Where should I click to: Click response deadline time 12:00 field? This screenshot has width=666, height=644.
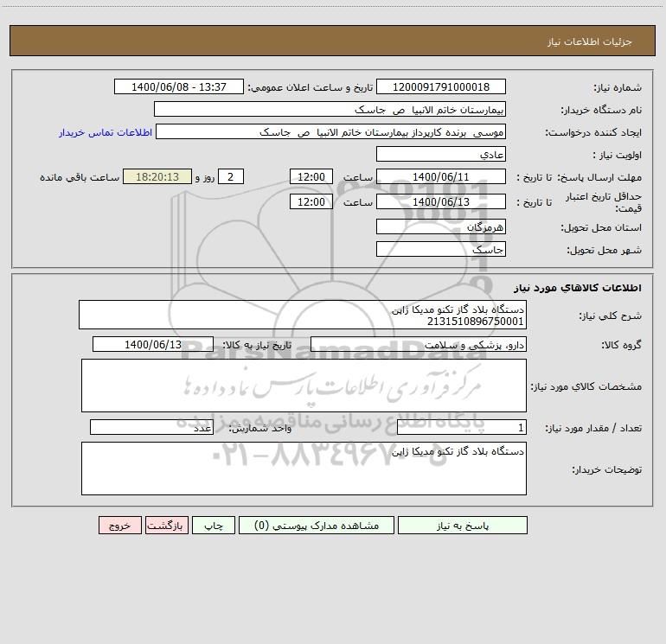311,176
